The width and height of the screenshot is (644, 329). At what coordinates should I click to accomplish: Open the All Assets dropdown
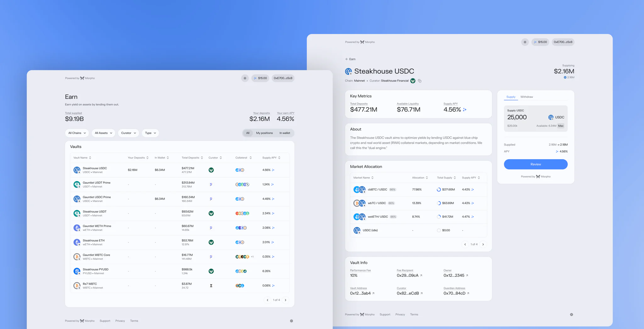(x=103, y=133)
